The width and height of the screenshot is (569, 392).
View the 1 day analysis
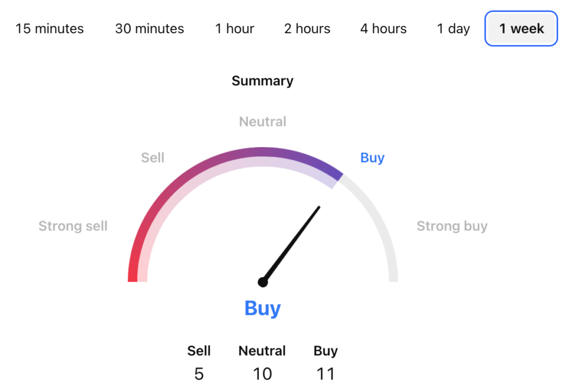point(453,28)
